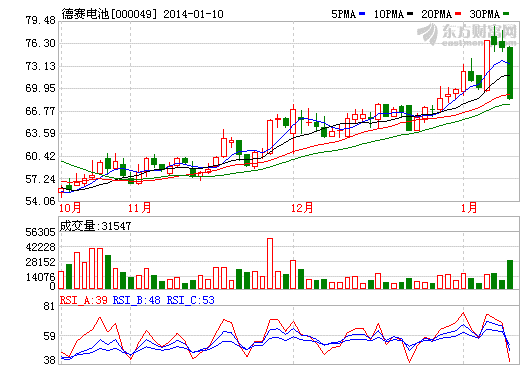The height and width of the screenshot is (365, 520).
Task: Click the 1月 month axis label
Action: tap(469, 208)
